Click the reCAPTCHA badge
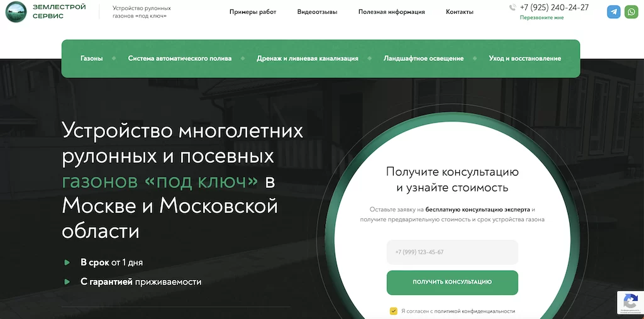 (x=630, y=301)
